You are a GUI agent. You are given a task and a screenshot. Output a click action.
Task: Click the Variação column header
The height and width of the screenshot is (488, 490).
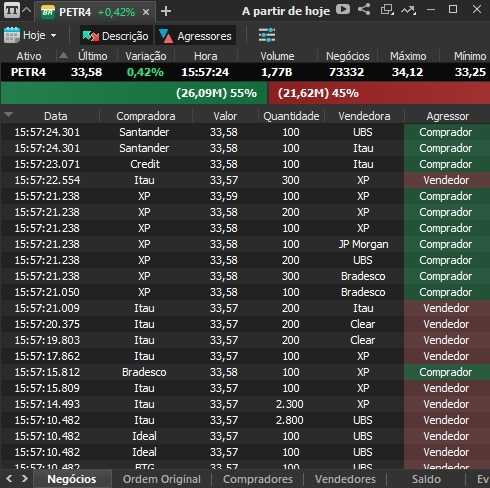point(146,56)
